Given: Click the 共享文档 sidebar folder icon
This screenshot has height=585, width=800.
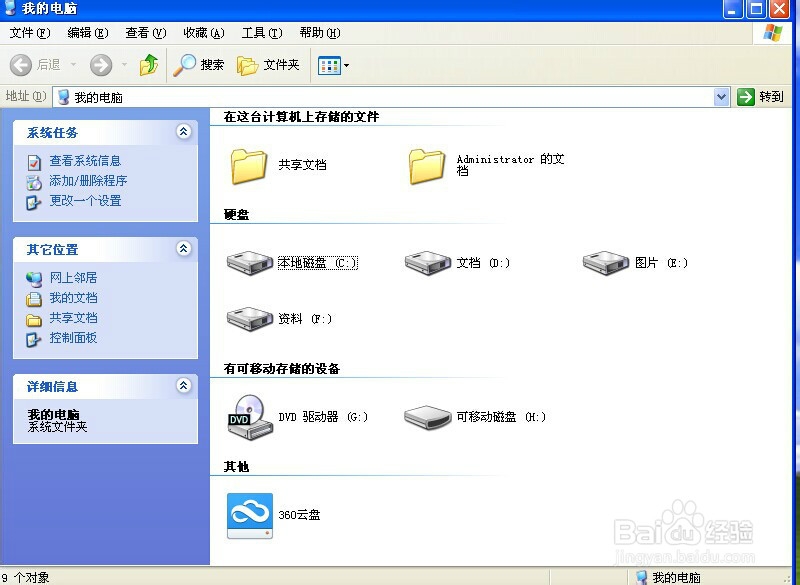Looking at the screenshot, I should point(34,320).
